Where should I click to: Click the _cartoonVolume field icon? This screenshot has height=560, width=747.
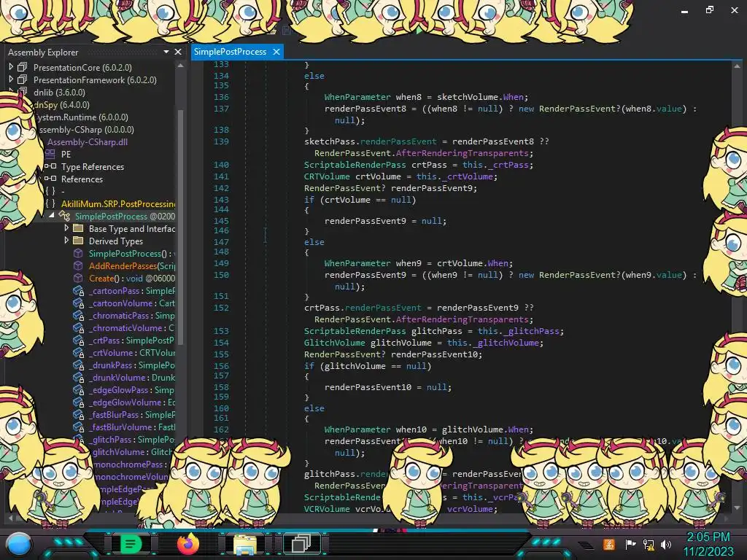(78, 303)
